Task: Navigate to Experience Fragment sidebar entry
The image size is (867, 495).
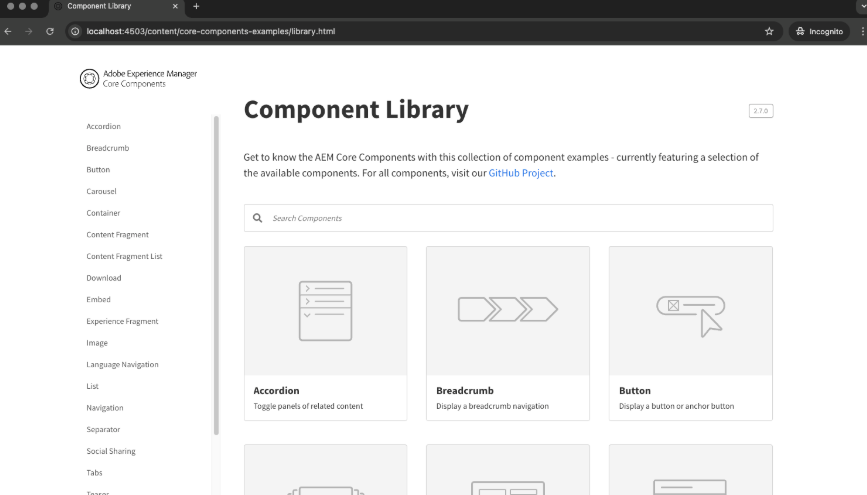Action: pyautogui.click(x=122, y=321)
